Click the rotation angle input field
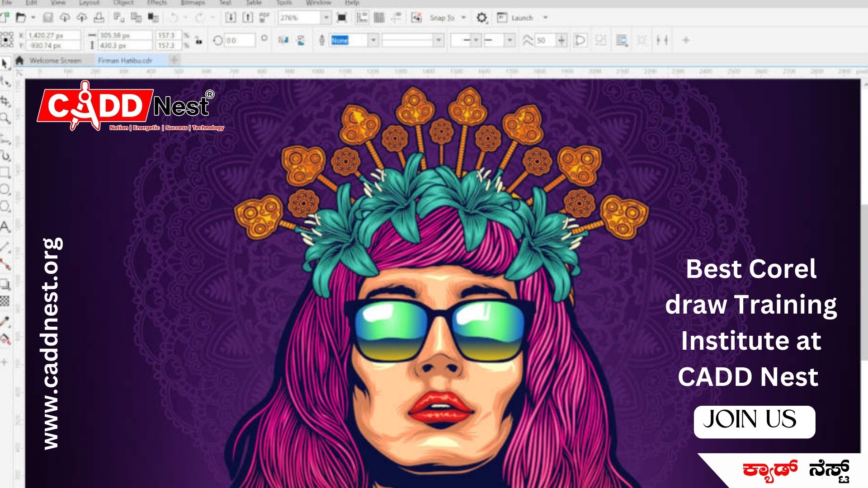The image size is (868, 488). coord(240,40)
